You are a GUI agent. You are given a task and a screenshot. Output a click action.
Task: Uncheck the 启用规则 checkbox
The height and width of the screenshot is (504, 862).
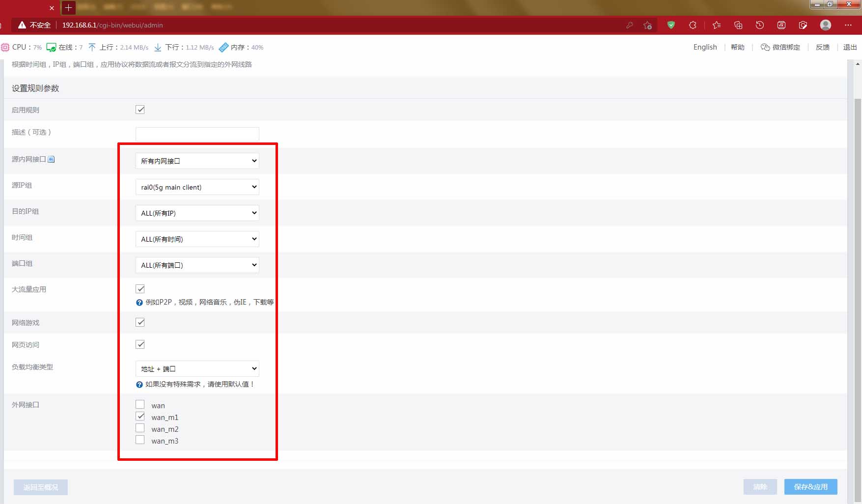pyautogui.click(x=140, y=110)
